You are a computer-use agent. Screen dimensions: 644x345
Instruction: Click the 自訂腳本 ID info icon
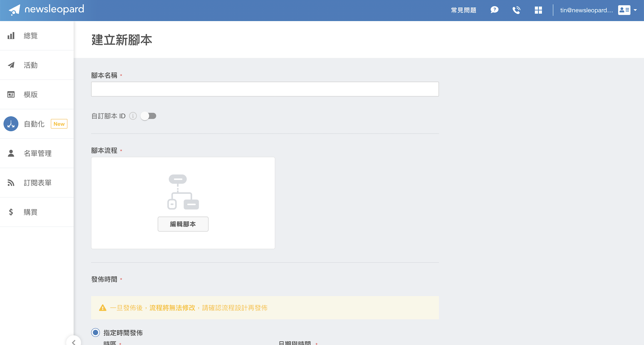(x=133, y=116)
